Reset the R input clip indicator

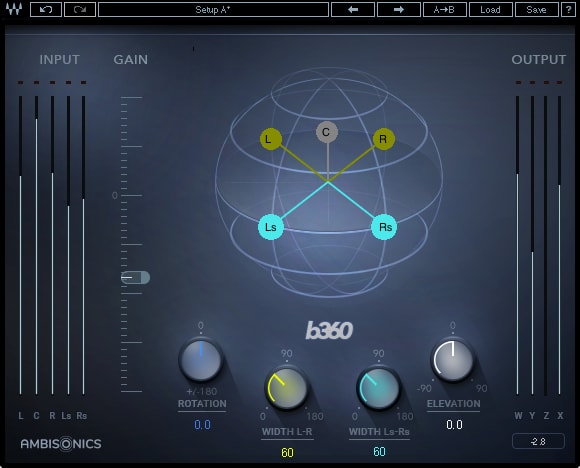pos(52,82)
